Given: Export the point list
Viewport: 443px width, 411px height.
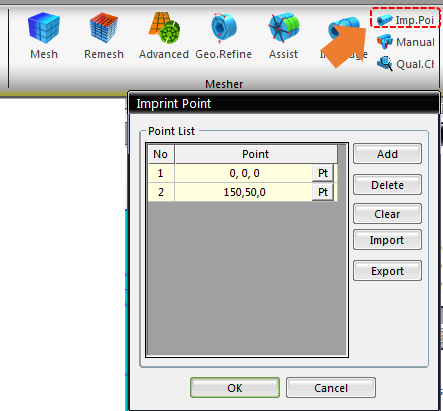Looking at the screenshot, I should click(x=387, y=271).
